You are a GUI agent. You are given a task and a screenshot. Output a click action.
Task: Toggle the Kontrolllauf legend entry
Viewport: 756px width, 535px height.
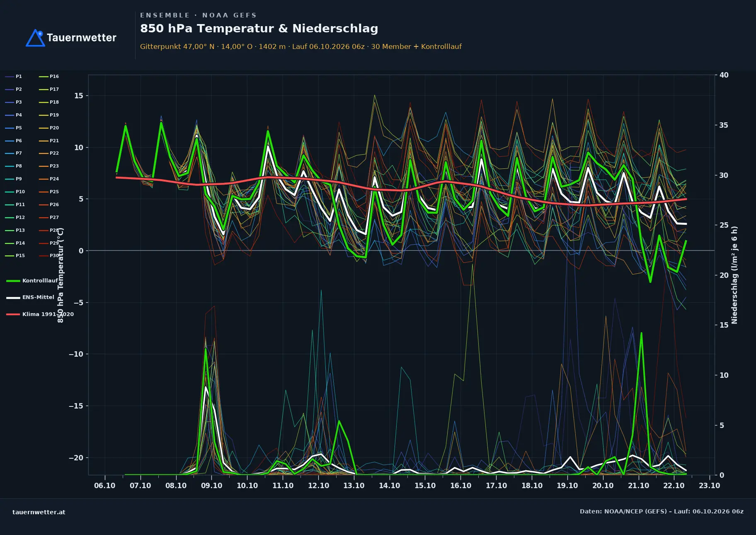coord(32,281)
